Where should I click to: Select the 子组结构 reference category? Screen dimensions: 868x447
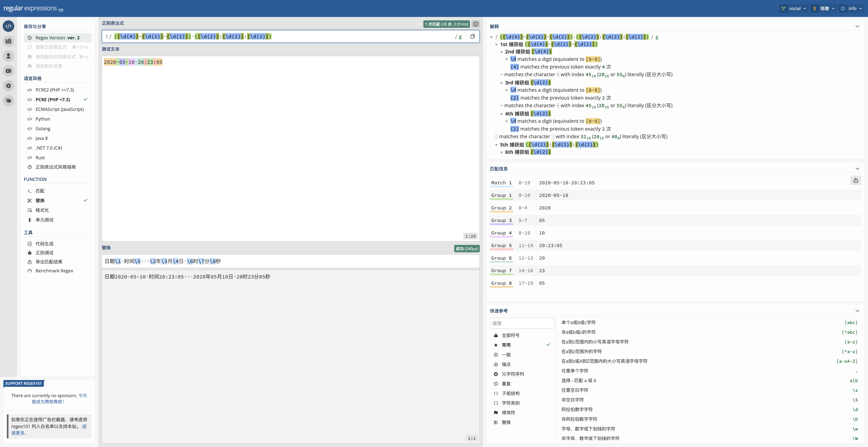point(522,393)
